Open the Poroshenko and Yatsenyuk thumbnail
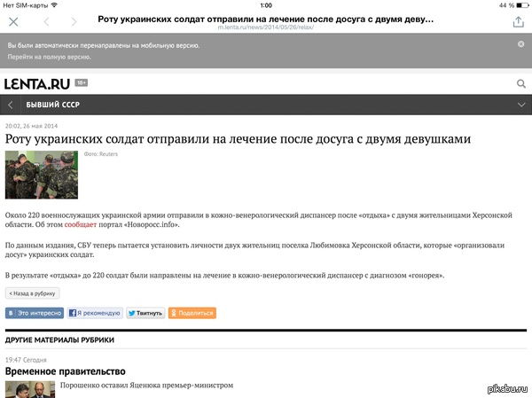532x398 pixels. 30,389
